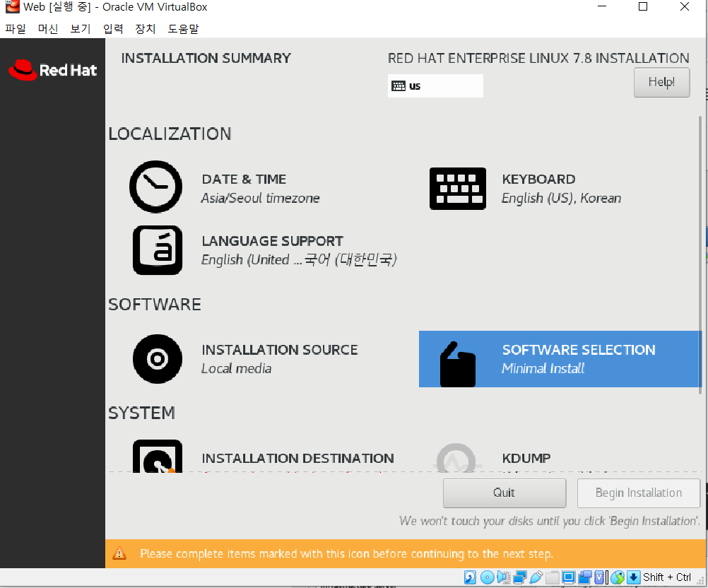Image resolution: width=708 pixels, height=588 pixels.
Task: Click the VirtualBox audio status icon
Action: (504, 577)
